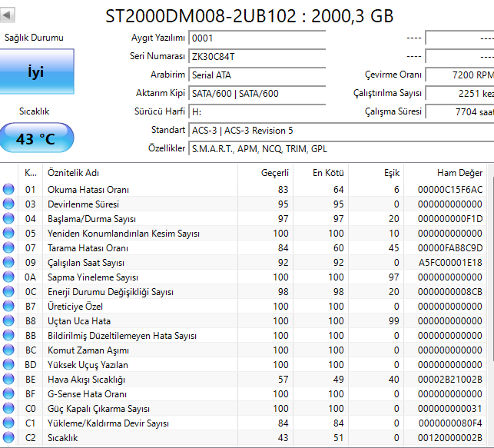Click status orb for C2 Sıcaklık row
The width and height of the screenshot is (494, 448).
8,437
